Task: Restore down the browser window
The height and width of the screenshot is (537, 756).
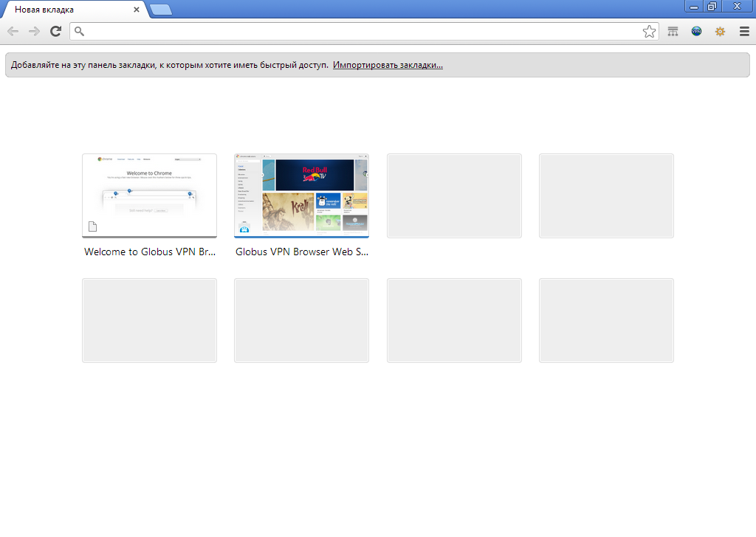Action: (712, 6)
